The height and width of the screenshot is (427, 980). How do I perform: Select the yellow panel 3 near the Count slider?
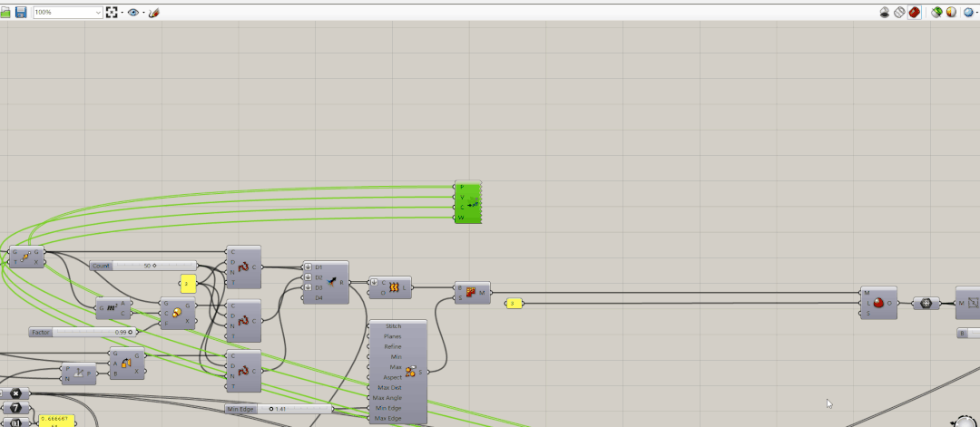click(188, 284)
